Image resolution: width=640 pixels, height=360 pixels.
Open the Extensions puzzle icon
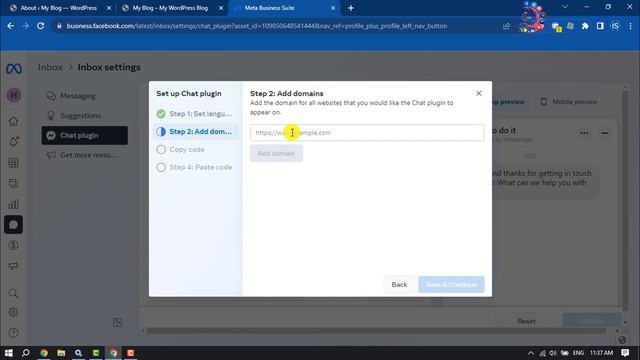point(585,26)
